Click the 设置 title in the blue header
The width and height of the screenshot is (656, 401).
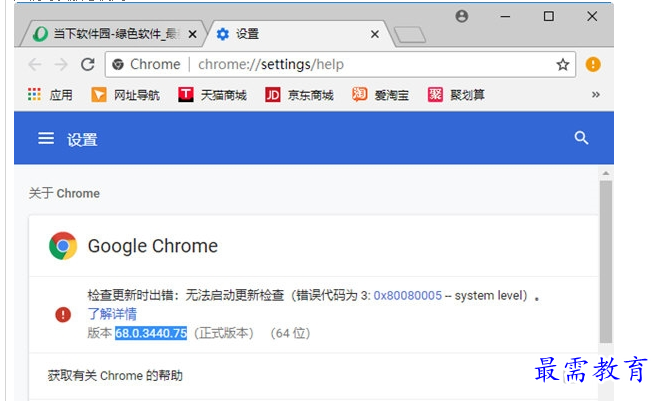(82, 139)
